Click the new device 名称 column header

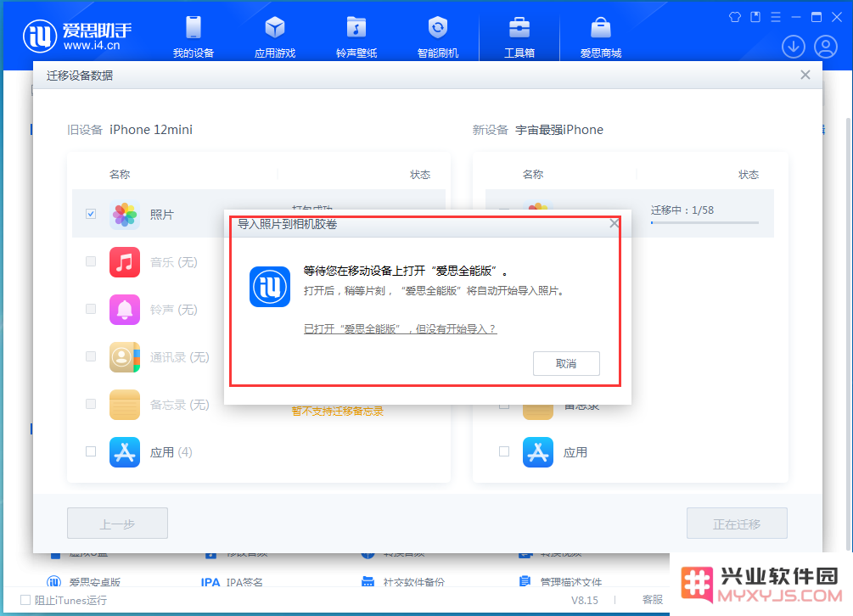pyautogui.click(x=532, y=175)
